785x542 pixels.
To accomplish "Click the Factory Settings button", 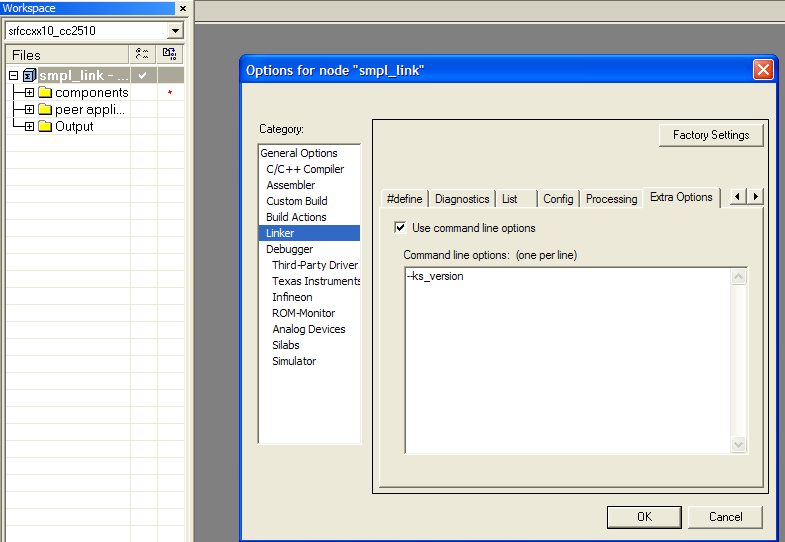I will pyautogui.click(x=711, y=135).
